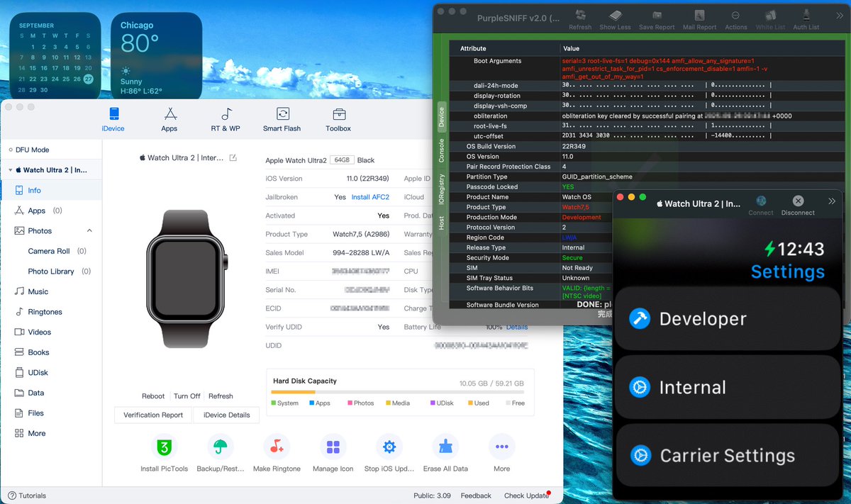
Task: Click Check Update in the status bar
Action: point(526,495)
